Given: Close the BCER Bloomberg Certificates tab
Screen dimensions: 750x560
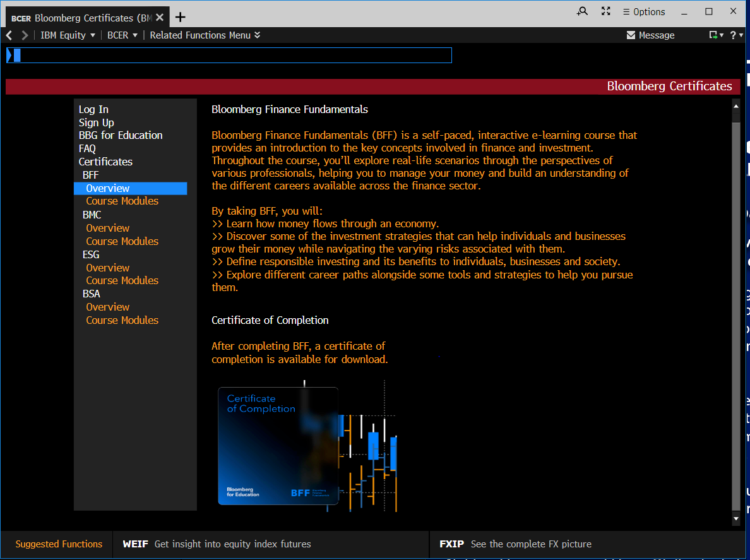Looking at the screenshot, I should [160, 17].
